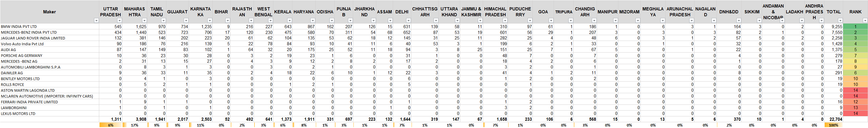Open the TAMIL NADU column filter dropdown

coord(164,21)
